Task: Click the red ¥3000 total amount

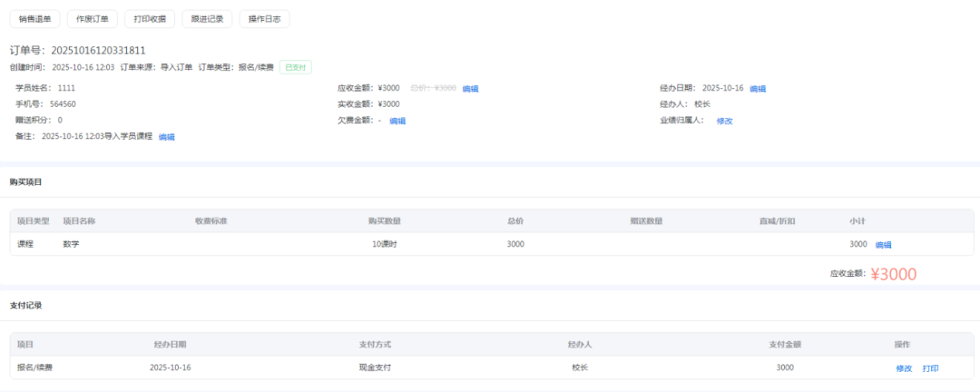Action: click(893, 274)
